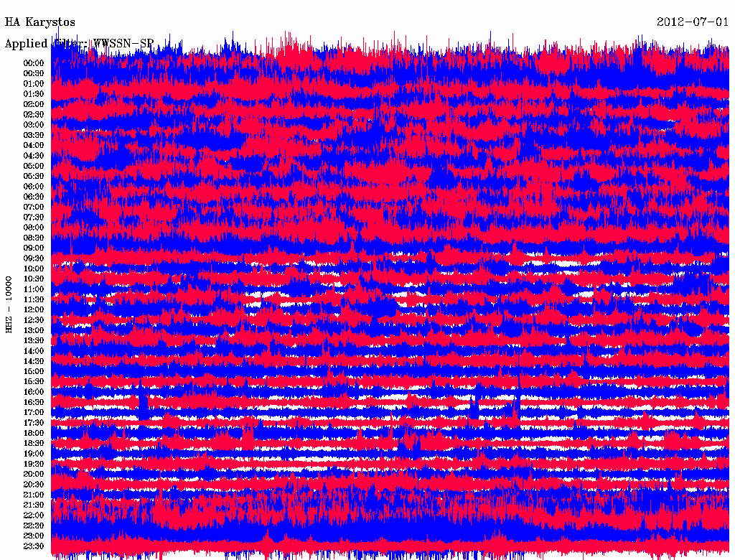Click the Applied filter WWSSN-SP text
Viewport: 735px width, 560px height.
[x=79, y=44]
